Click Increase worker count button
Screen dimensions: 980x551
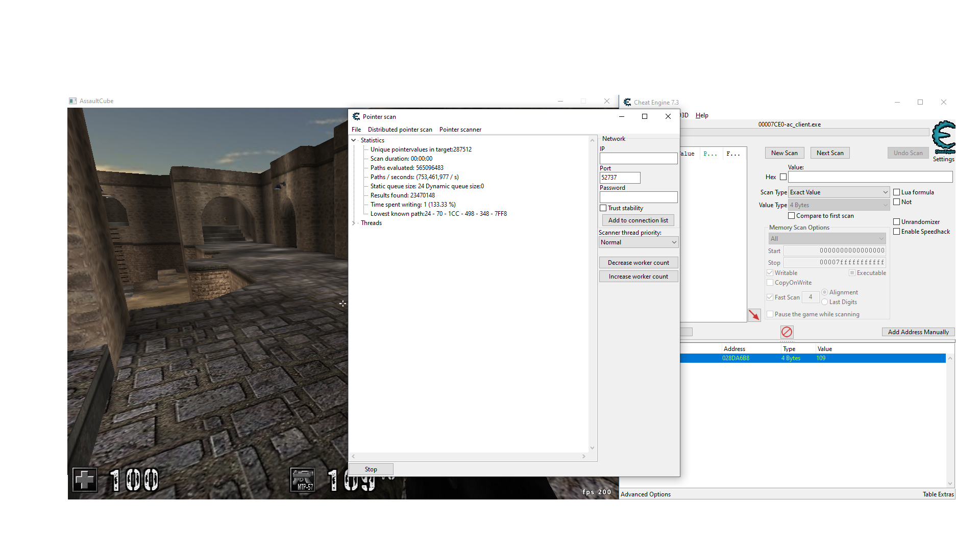coord(639,277)
